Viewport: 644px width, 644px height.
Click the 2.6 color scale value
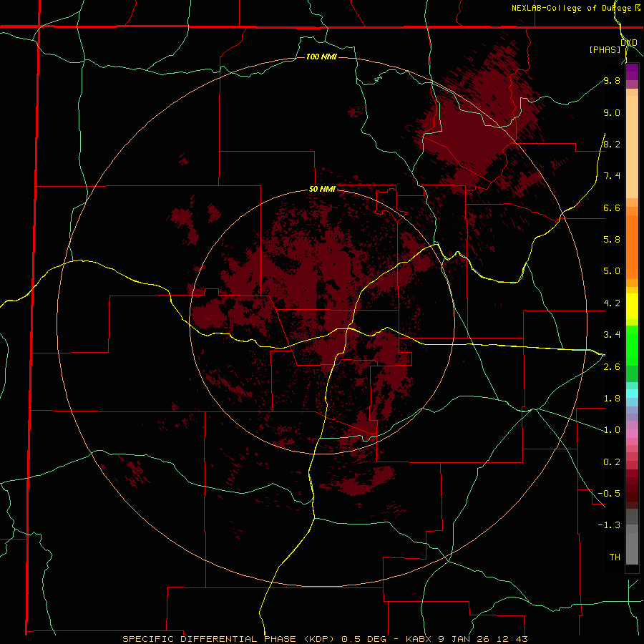click(612, 367)
